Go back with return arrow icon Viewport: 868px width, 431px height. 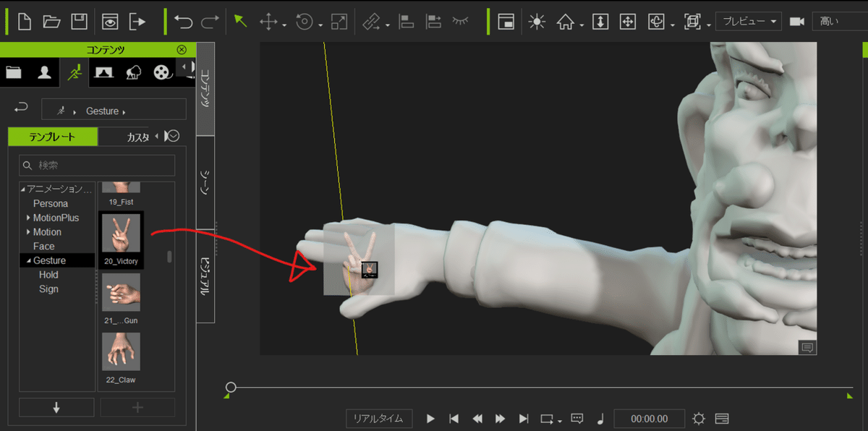22,108
